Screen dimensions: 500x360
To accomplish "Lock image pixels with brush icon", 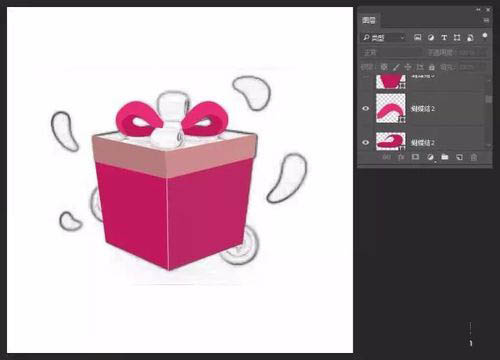I will point(396,67).
